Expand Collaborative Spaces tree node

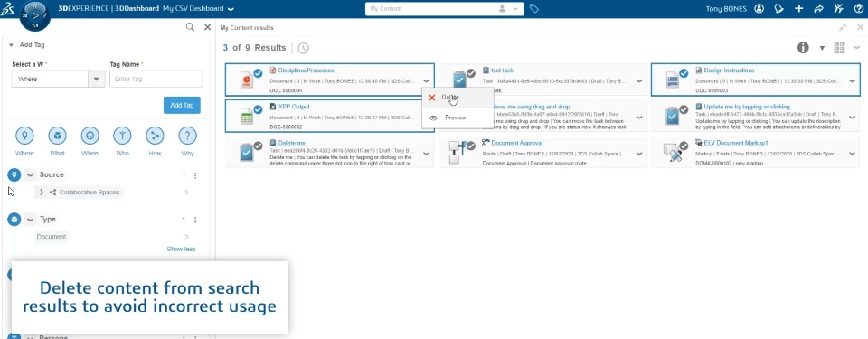pyautogui.click(x=41, y=193)
